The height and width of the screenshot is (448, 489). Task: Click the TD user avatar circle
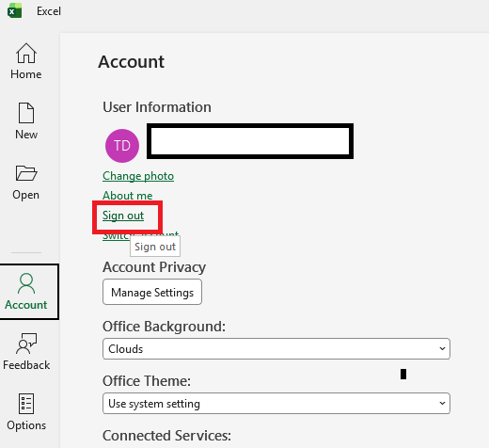(122, 146)
